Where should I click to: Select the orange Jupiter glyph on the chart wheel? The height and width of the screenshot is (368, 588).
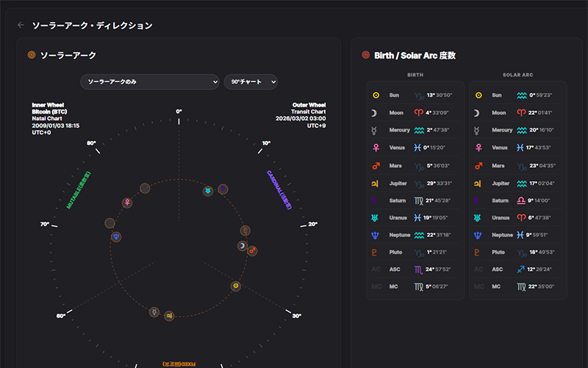click(x=171, y=314)
